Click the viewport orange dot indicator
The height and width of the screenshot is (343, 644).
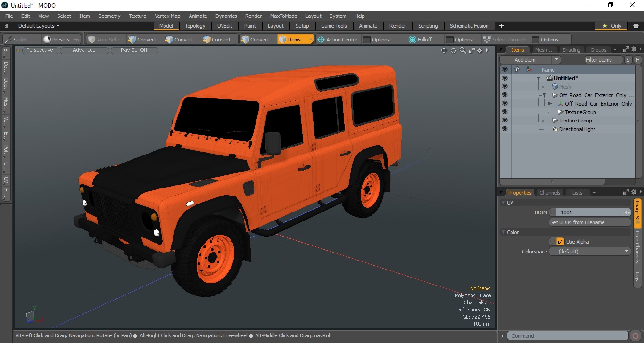click(x=18, y=50)
